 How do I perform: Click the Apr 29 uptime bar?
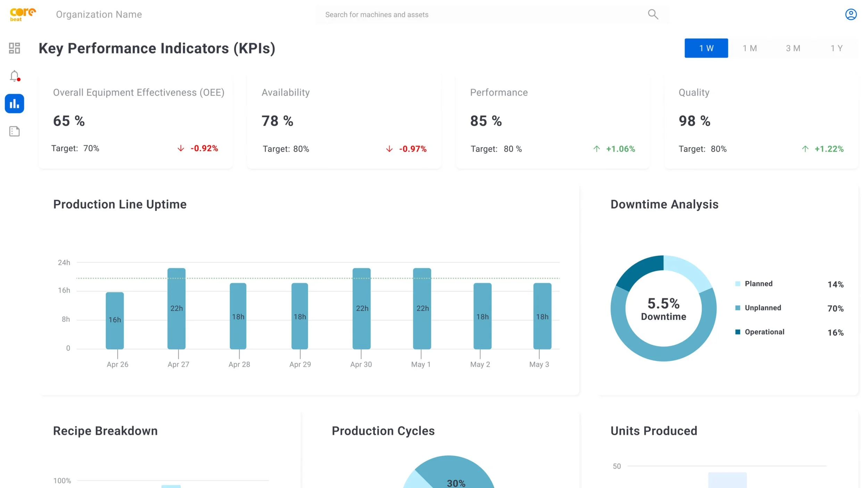pyautogui.click(x=300, y=316)
